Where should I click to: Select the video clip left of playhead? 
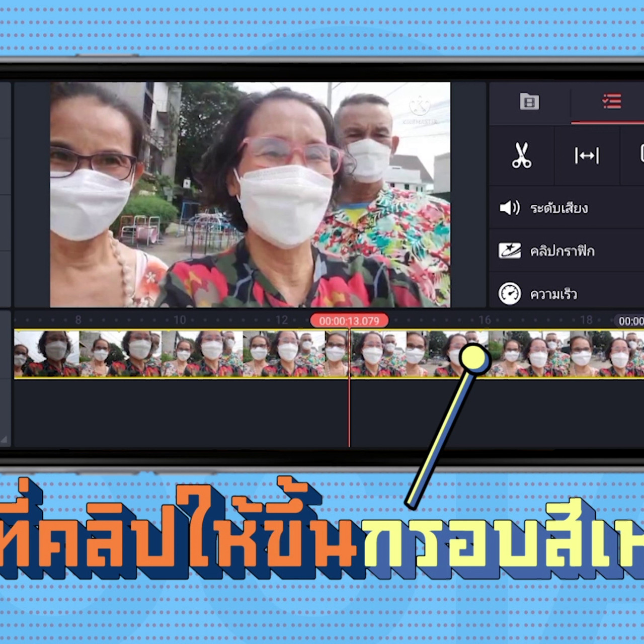coord(181,354)
